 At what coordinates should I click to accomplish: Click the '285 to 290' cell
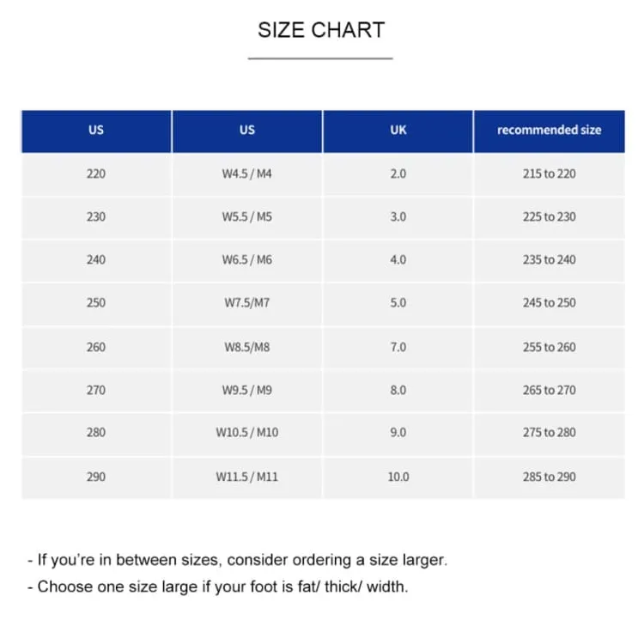550,477
